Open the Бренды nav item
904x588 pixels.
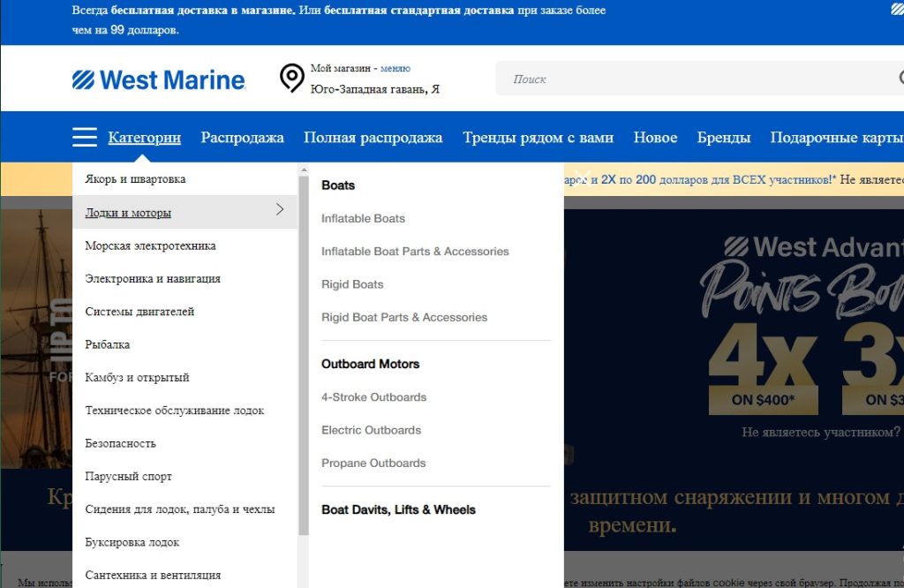(x=724, y=137)
